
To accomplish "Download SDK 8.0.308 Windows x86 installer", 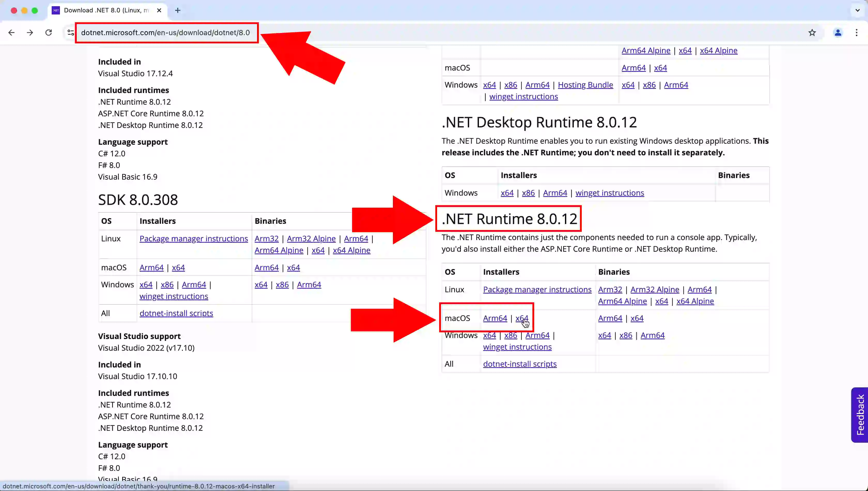I will point(167,285).
